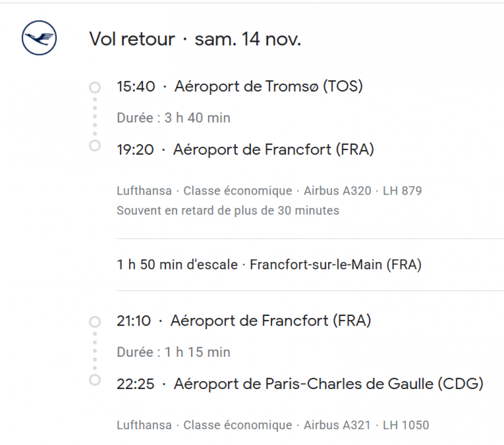The image size is (504, 445).
Task: Click the 19:20 Francfort arrival circle marker
Action: pyautogui.click(x=95, y=146)
